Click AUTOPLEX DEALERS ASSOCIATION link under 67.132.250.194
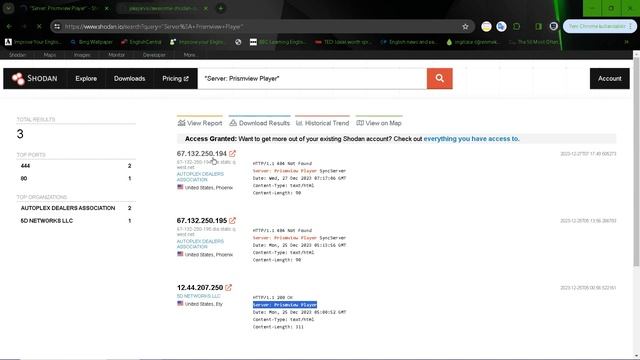Viewport: 640px width, 360px height. (200, 177)
